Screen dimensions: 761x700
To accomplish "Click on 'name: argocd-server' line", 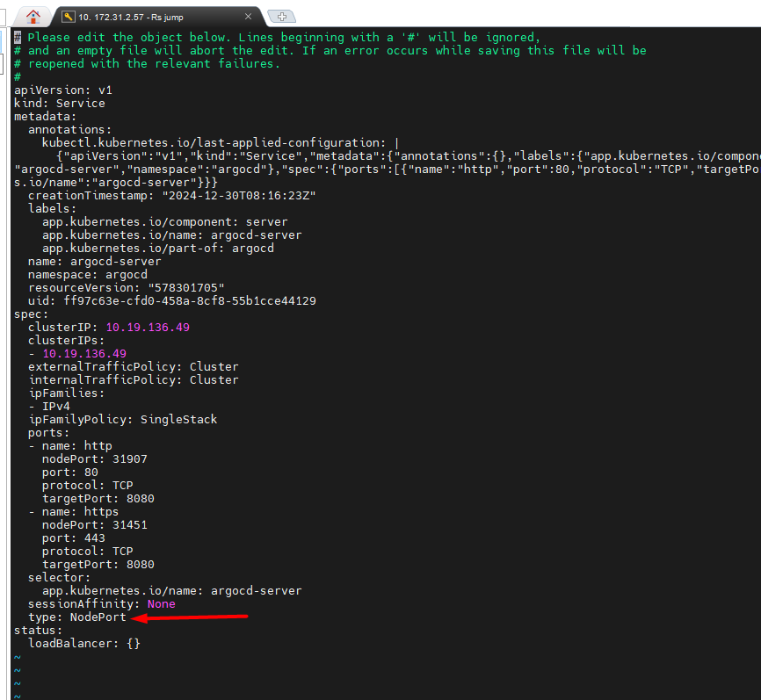I will pyautogui.click(x=94, y=262).
